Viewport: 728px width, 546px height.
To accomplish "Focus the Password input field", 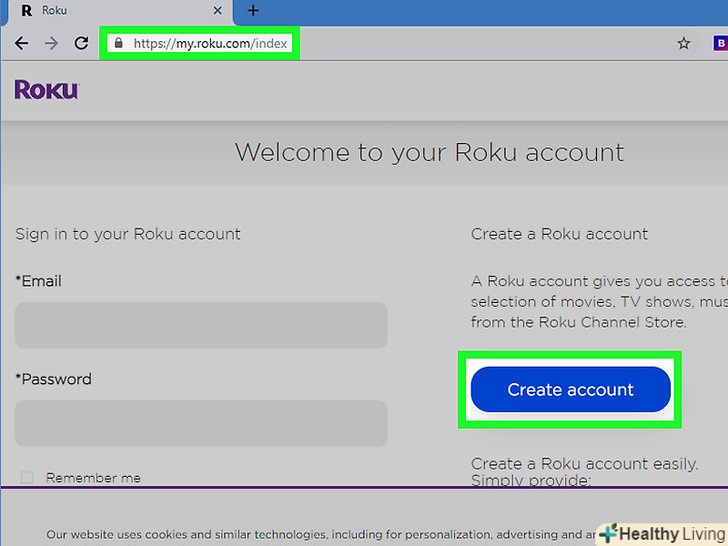I will (x=201, y=423).
